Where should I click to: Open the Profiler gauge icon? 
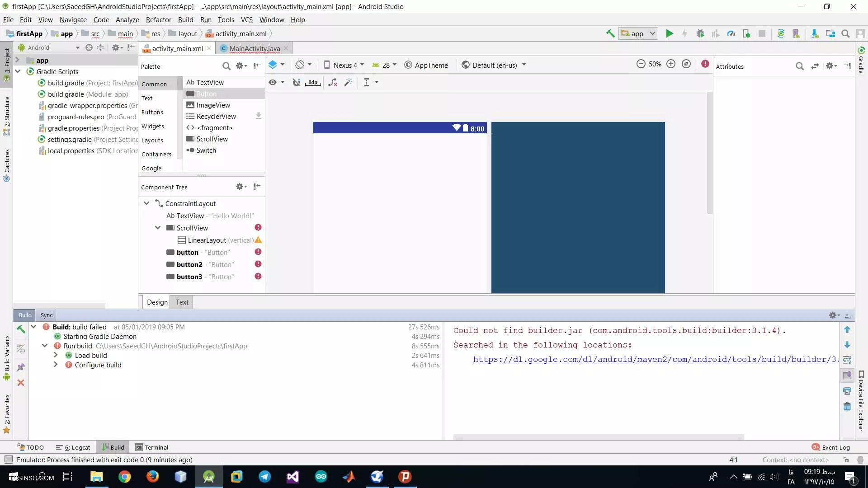click(731, 33)
